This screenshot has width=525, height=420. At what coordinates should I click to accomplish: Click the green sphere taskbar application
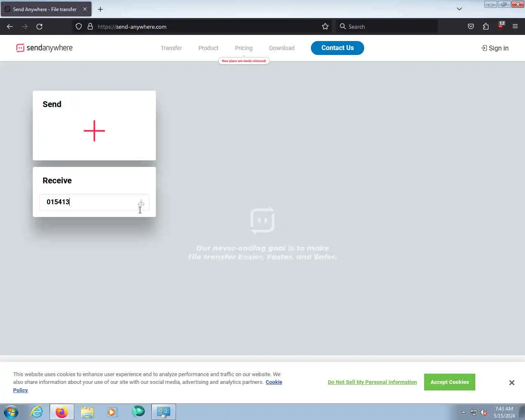coord(138,411)
